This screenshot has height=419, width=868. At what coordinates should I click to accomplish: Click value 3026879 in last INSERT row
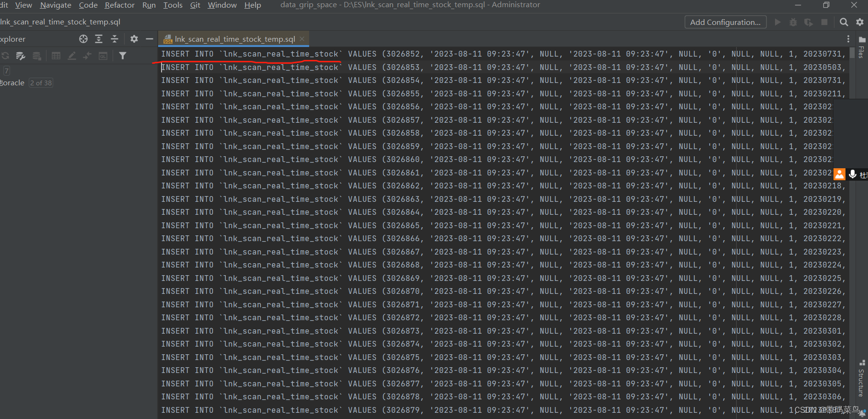click(x=403, y=410)
